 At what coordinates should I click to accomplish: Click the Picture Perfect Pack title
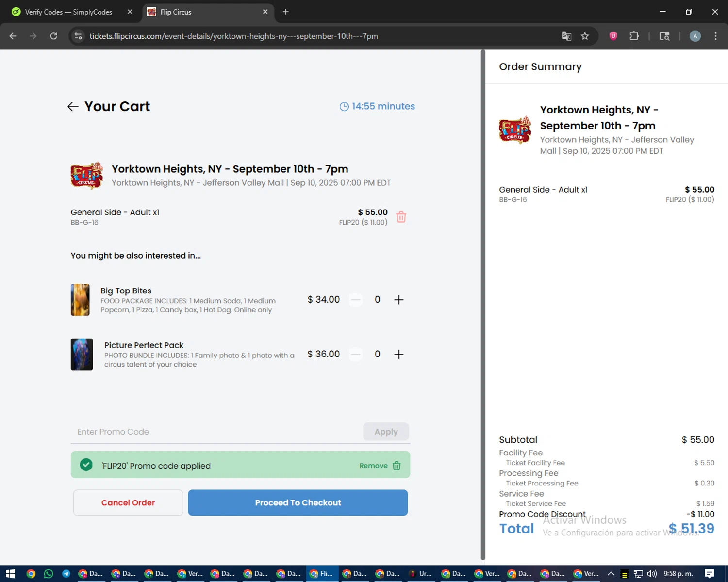144,345
